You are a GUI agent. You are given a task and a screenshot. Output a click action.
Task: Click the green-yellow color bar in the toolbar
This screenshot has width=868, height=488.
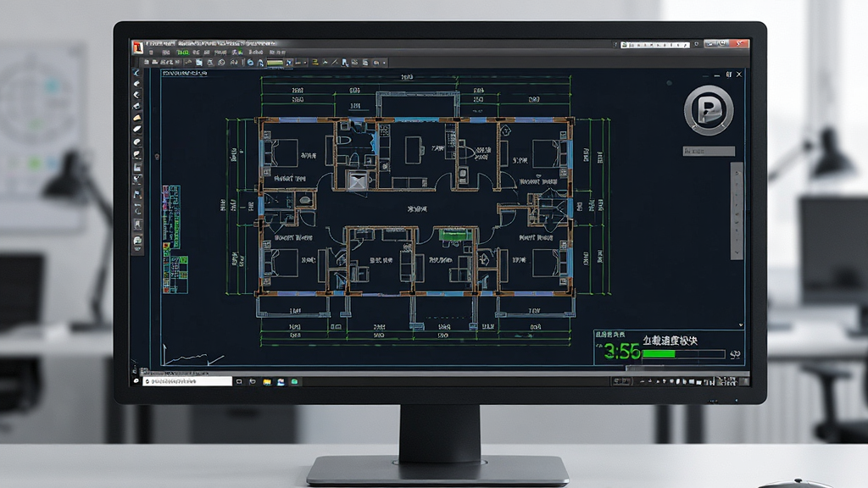275,63
